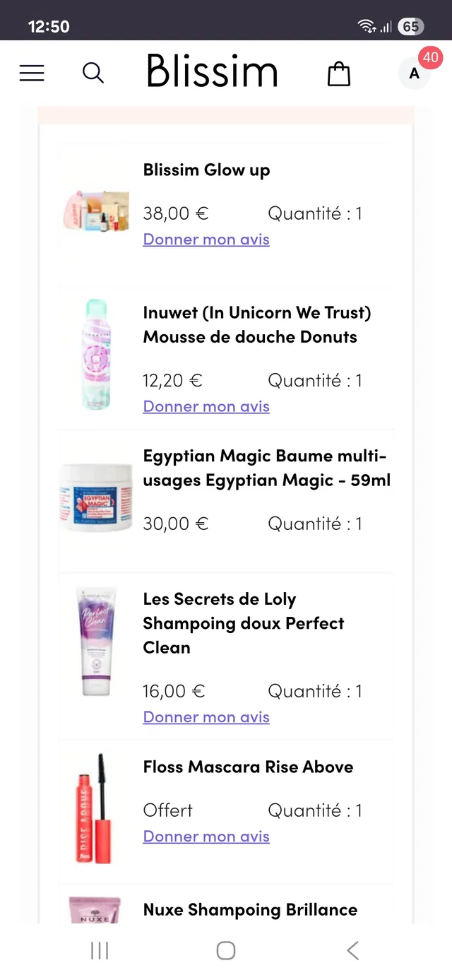Tap the notification badge showing 40
Image resolution: width=452 pixels, height=980 pixels.
point(431,57)
